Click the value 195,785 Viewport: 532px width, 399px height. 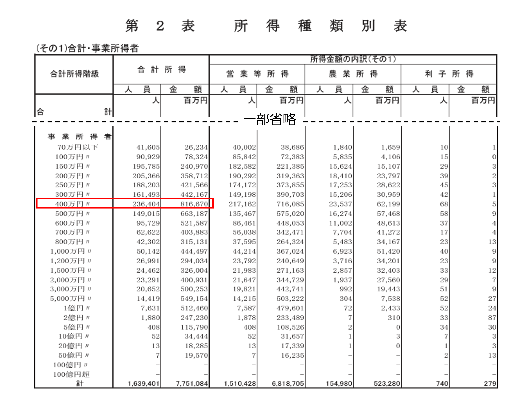[146, 166]
